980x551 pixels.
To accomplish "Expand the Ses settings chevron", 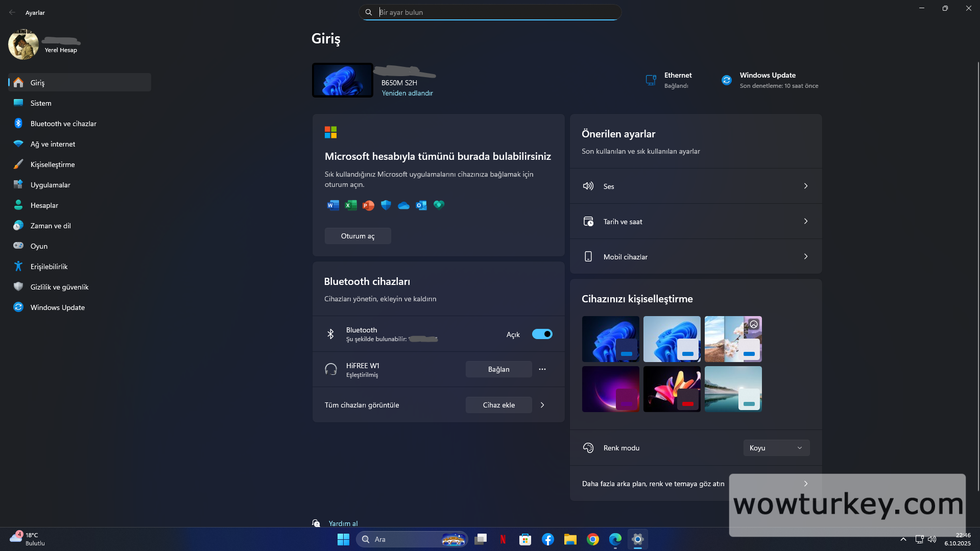I will tap(805, 186).
